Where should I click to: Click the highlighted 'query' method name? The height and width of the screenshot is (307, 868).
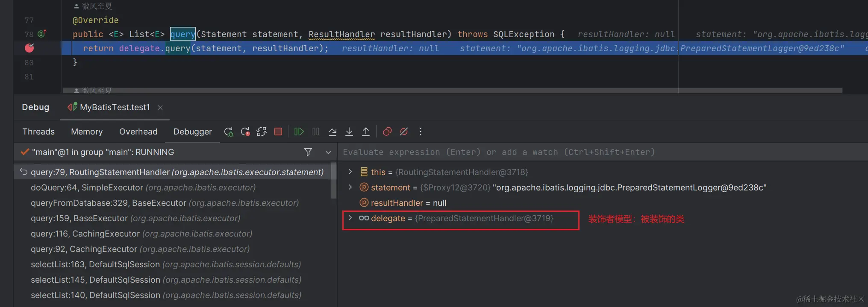pos(182,34)
